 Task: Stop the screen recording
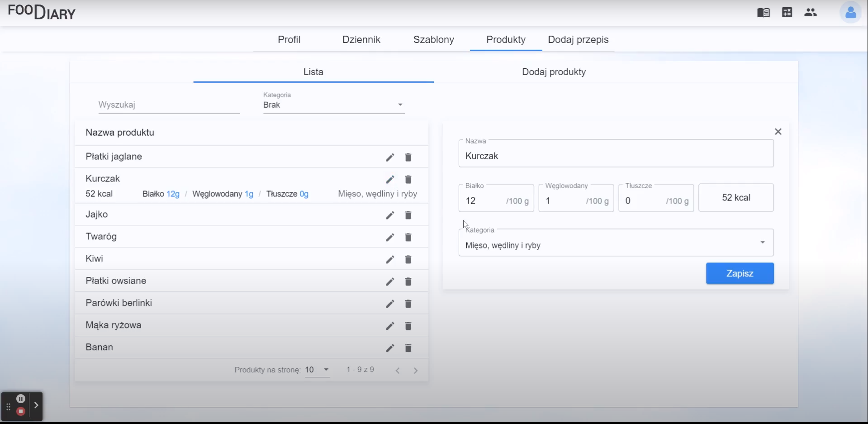point(21,411)
